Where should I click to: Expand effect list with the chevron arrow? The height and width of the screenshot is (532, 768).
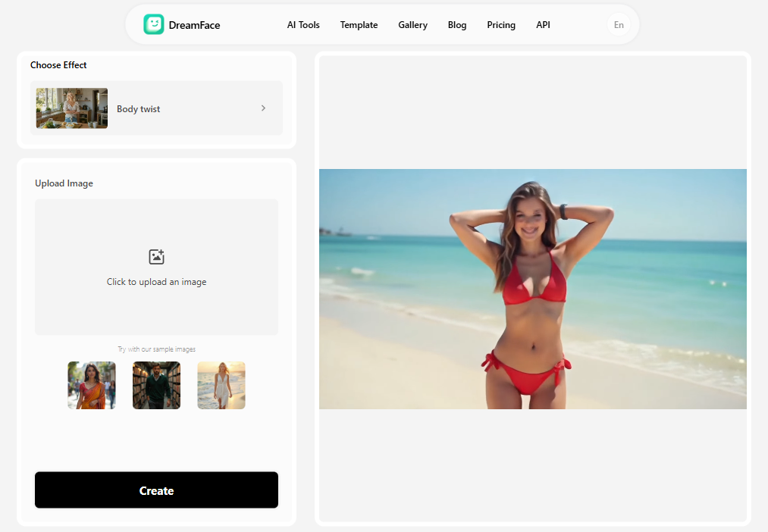click(263, 108)
